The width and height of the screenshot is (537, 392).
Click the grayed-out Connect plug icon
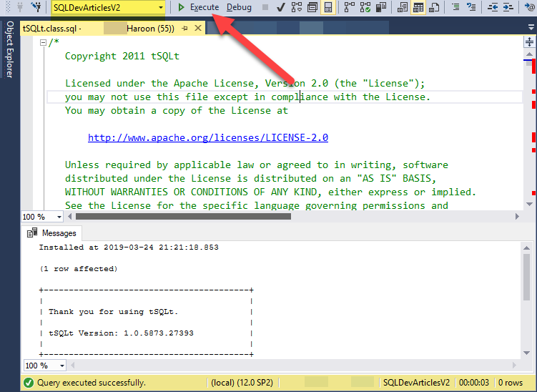click(x=20, y=7)
